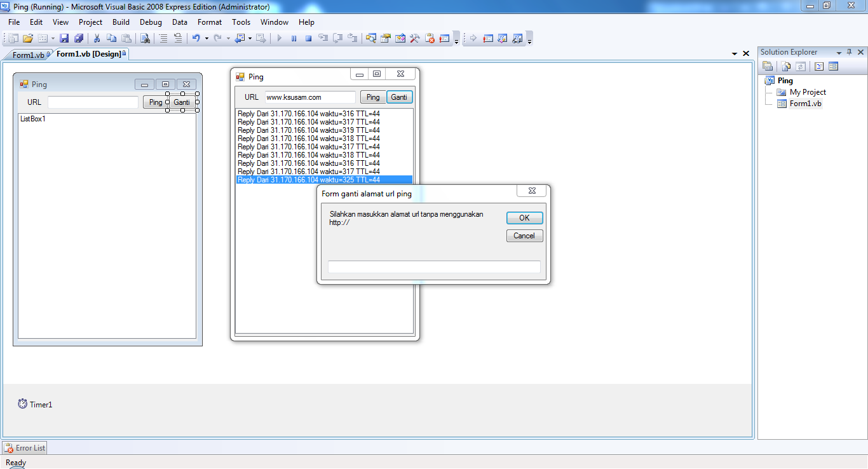Open the New Item dropdown arrow beside Save
The width and height of the screenshot is (868, 469).
click(53, 38)
